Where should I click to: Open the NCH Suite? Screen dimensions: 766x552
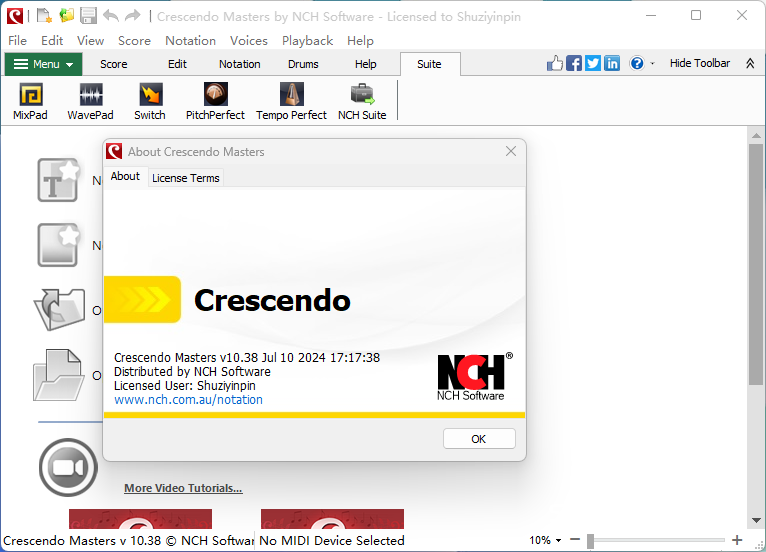click(x=362, y=101)
